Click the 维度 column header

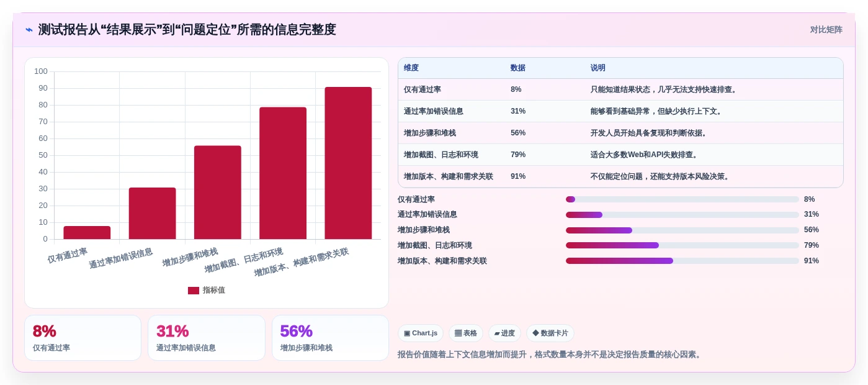click(x=411, y=68)
